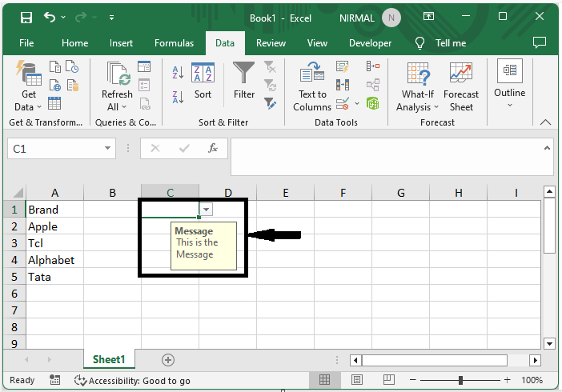Open Customize Quick Access Toolbar dropdown
This screenshot has height=392, width=562.
point(112,17)
